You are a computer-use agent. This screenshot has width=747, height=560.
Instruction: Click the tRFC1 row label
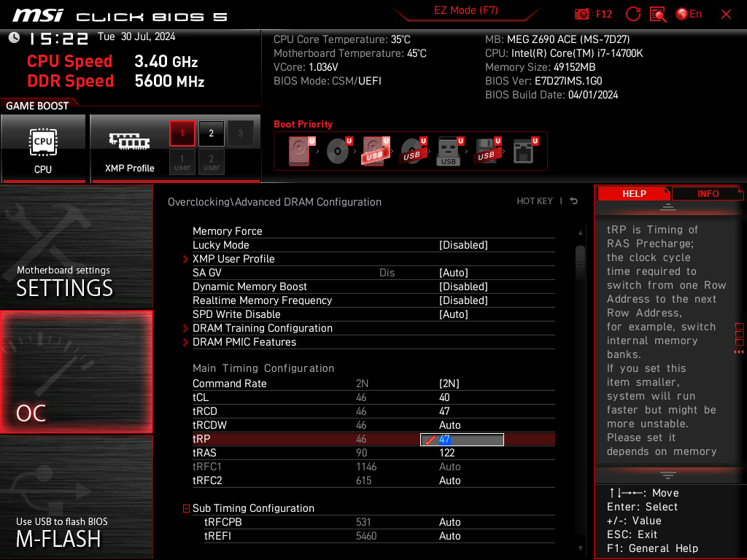coord(206,466)
